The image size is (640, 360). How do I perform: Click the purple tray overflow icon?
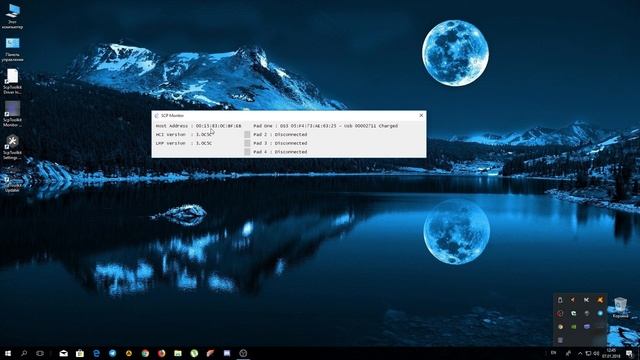coord(587,327)
